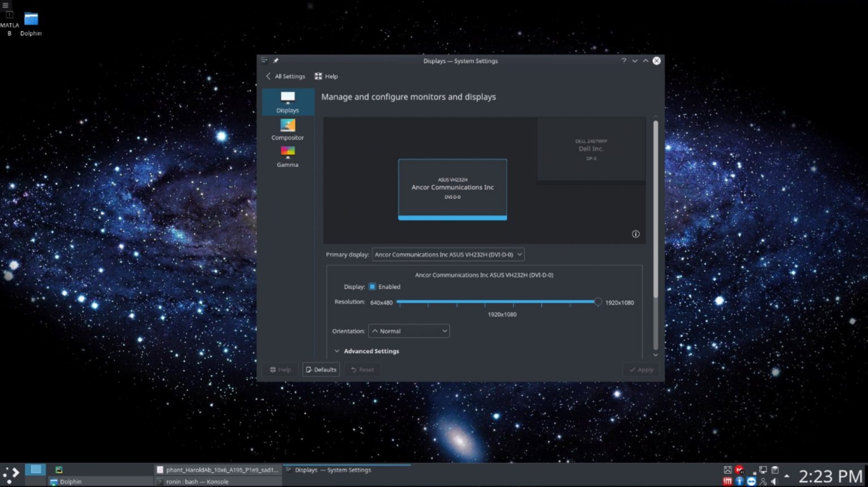Image resolution: width=868 pixels, height=487 pixels.
Task: Click the 2:23 PM clock
Action: pos(830,476)
